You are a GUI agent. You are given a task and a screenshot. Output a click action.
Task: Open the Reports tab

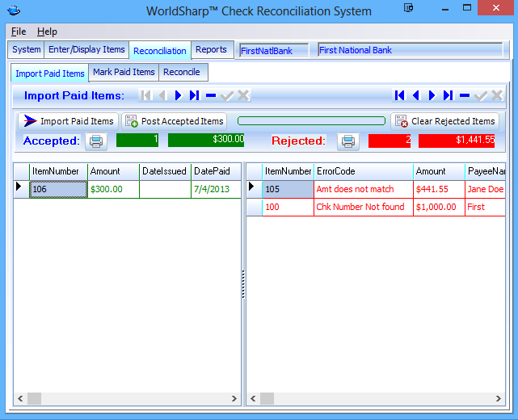[211, 49]
